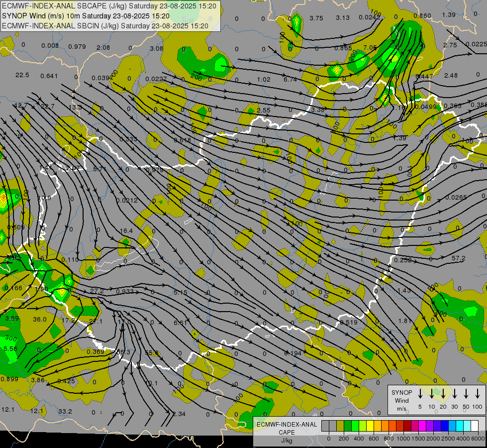
Task: Click the 1.02 value on the map
Action: 264,80
